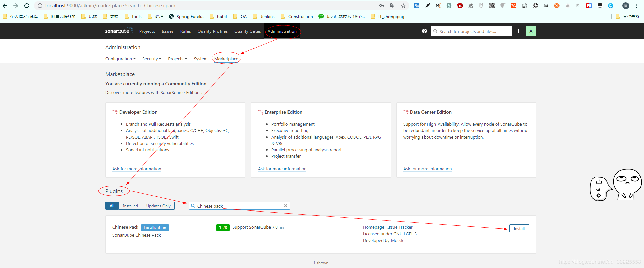Open the red FE extension icon
The height and width of the screenshot is (268, 644).
pos(589,6)
